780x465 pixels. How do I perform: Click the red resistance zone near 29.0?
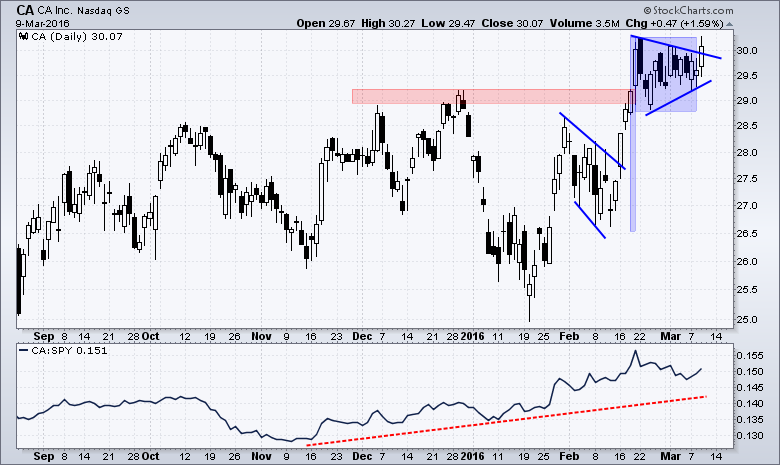pos(492,96)
